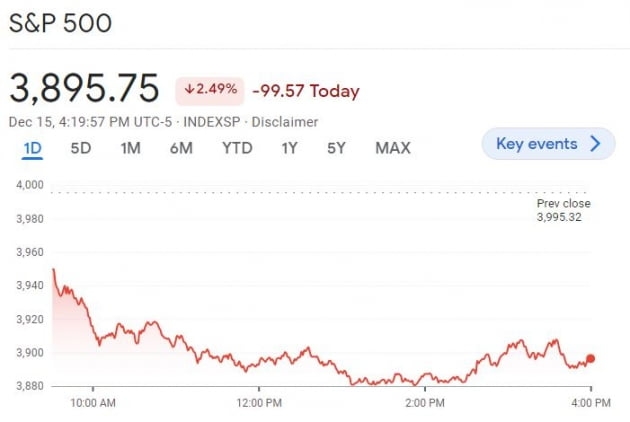This screenshot has height=422, width=630.
Task: Click the S&P 500 title
Action: 61,24
